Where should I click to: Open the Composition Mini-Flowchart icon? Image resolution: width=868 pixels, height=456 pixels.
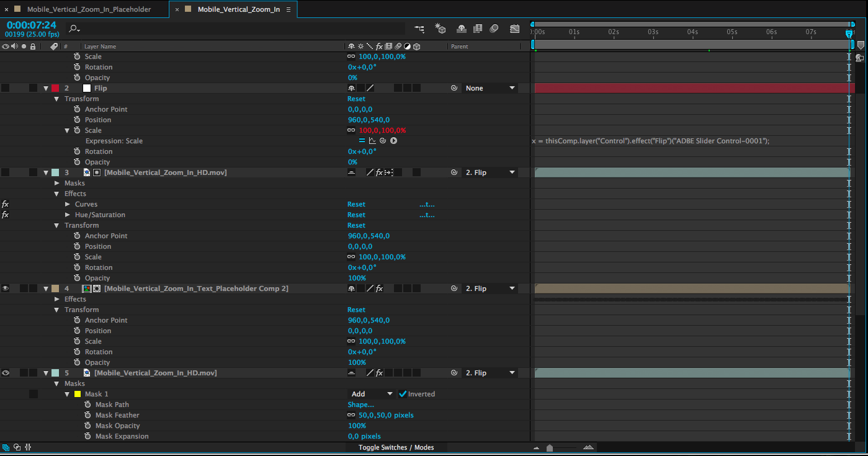pos(420,29)
